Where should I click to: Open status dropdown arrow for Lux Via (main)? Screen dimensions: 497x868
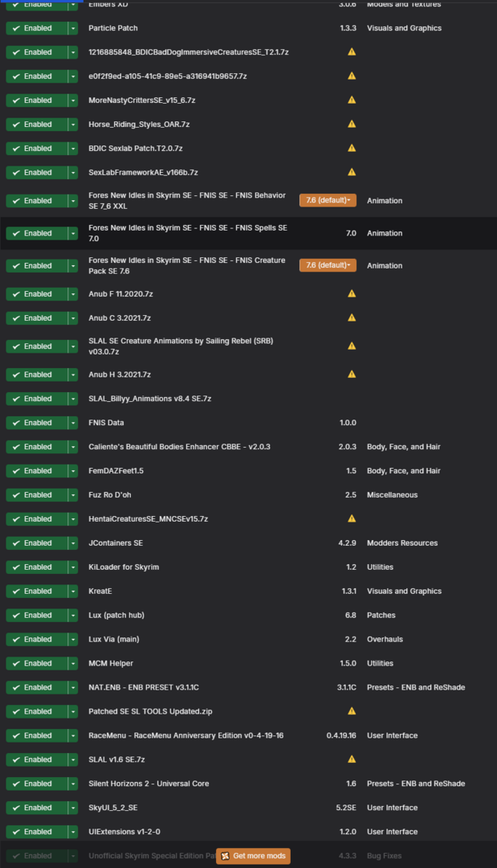pos(73,640)
